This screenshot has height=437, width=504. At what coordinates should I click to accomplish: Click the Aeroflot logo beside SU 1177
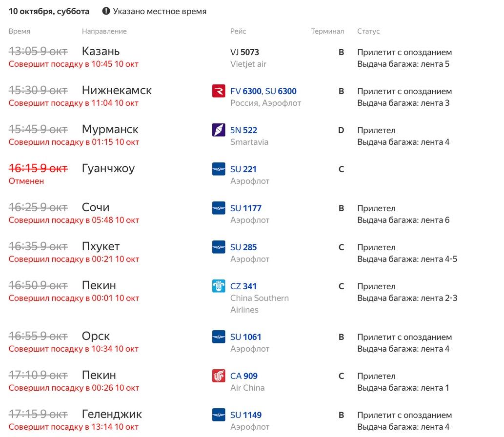pyautogui.click(x=219, y=208)
